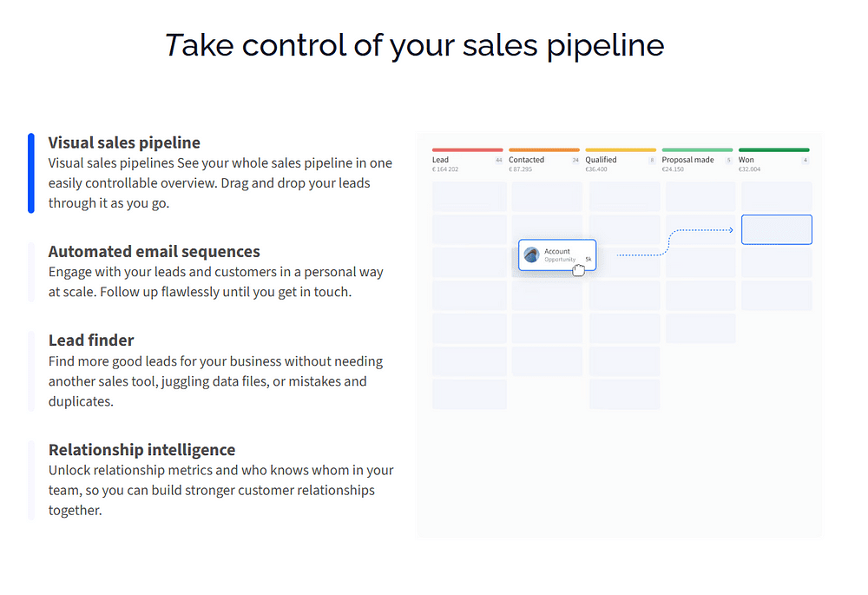Open the Automated email sequences section
Screen dimensions: 868x595
[154, 252]
